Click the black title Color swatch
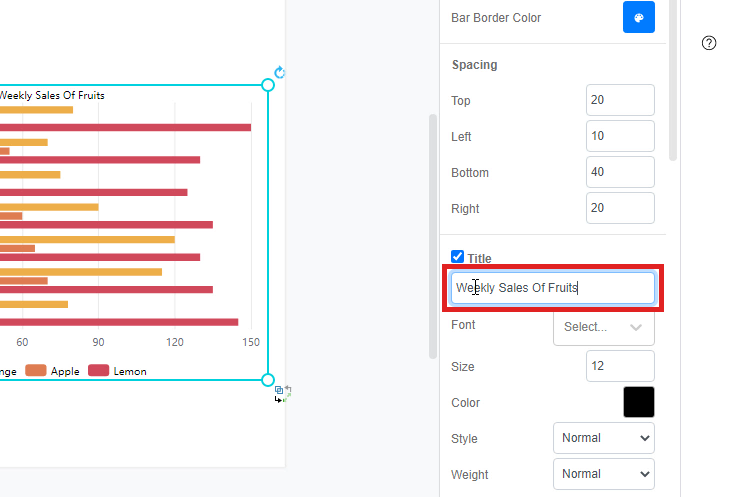The height and width of the screenshot is (497, 734). [639, 402]
